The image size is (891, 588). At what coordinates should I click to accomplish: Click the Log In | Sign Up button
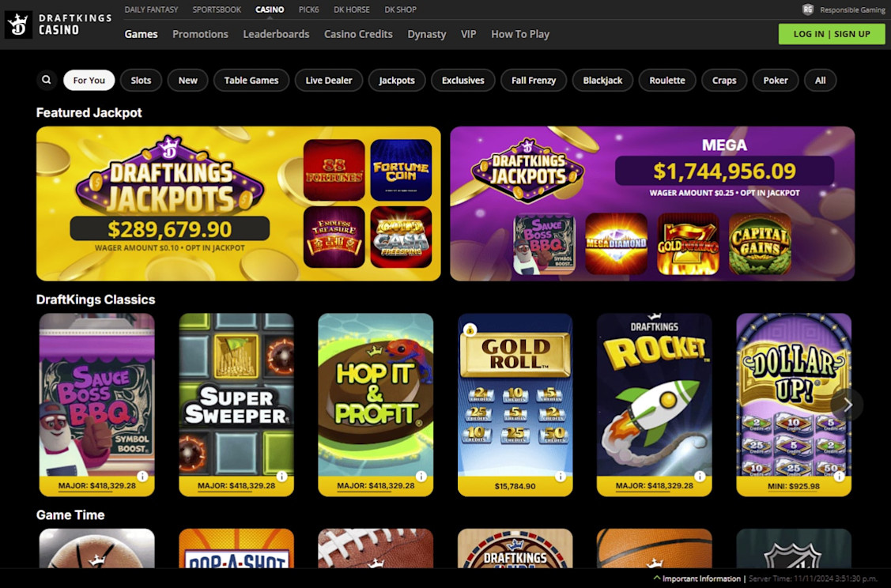coord(832,34)
